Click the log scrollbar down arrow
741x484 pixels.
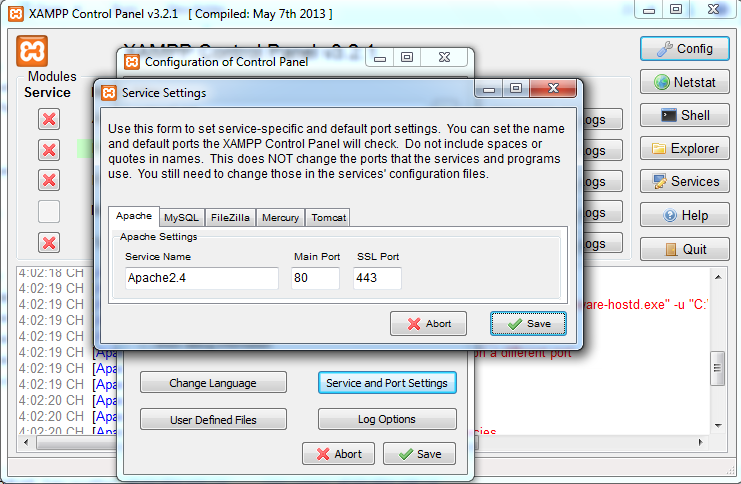point(718,425)
